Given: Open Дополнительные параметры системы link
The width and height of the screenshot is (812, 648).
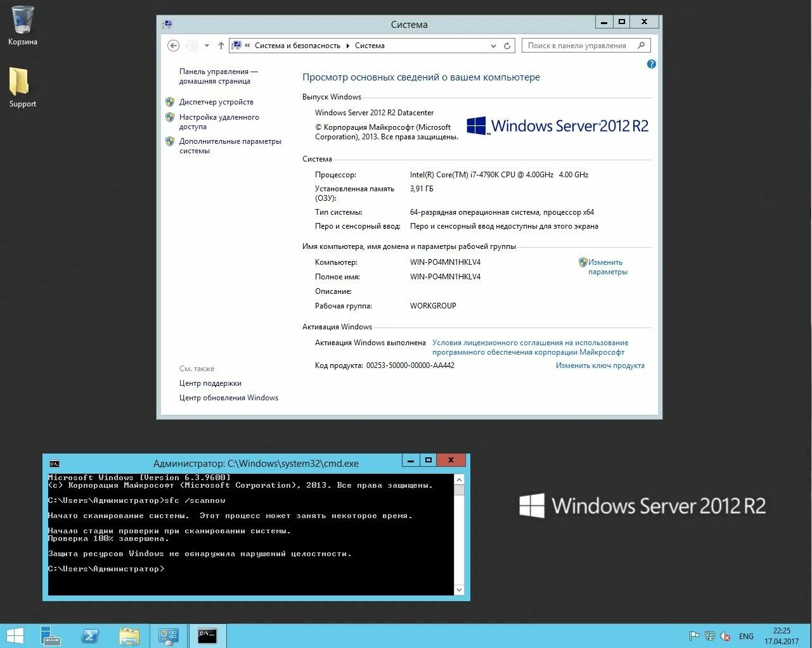Looking at the screenshot, I should tap(230, 146).
